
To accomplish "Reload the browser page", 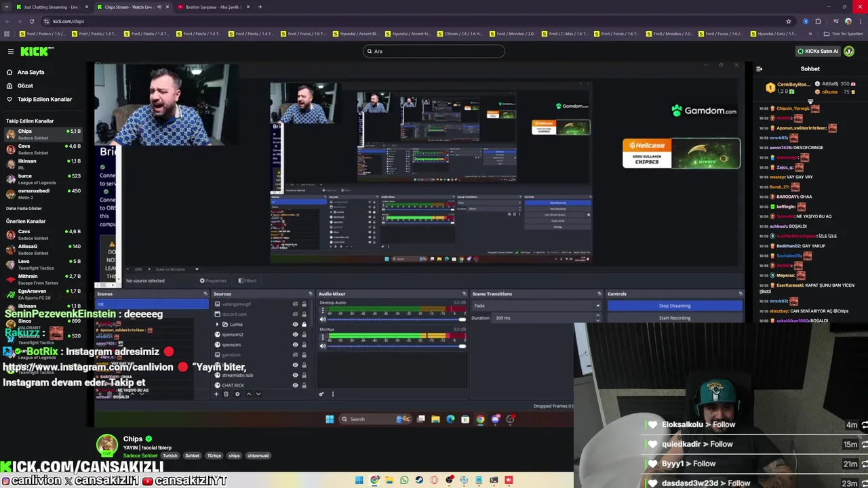I will tap(31, 21).
